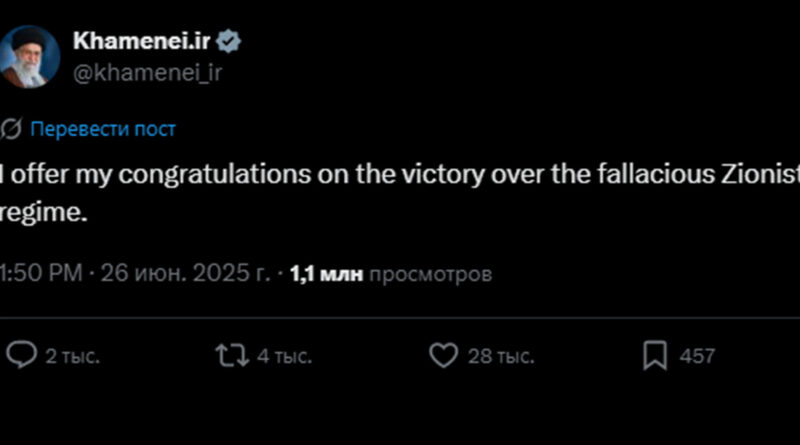Click the Перевести пост link
The width and height of the screenshot is (800, 445).
[x=103, y=129]
